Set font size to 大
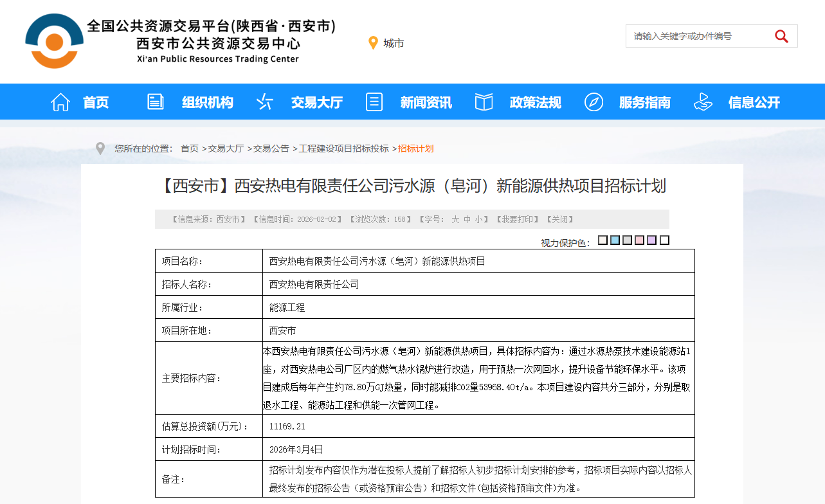Image resolution: width=825 pixels, height=504 pixels. coord(455,219)
